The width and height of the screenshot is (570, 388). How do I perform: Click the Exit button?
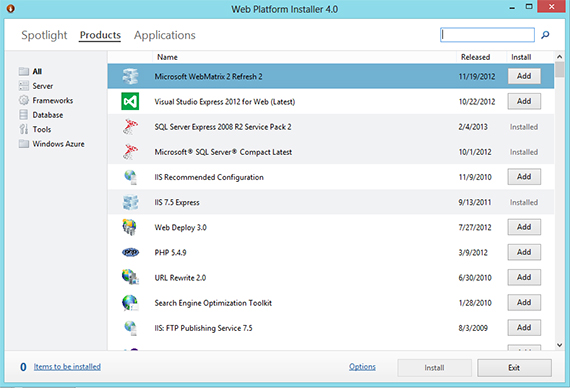tap(514, 368)
